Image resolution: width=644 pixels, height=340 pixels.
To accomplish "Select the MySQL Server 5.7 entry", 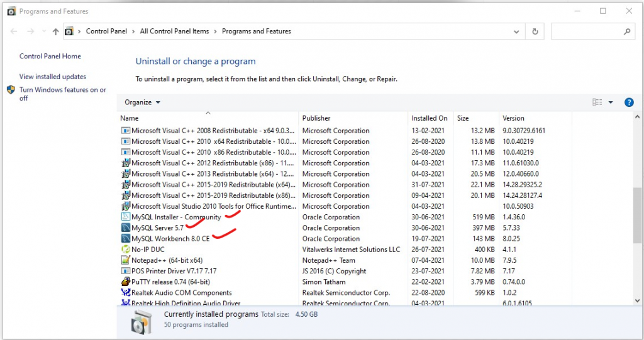I will point(345,228).
